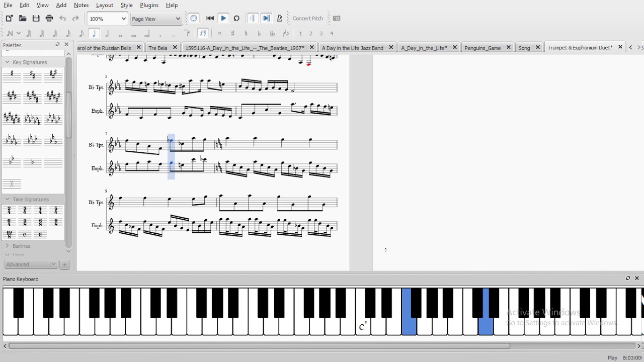Choose the cut time signature
The height and width of the screenshot is (362, 644).
[x=40, y=234]
